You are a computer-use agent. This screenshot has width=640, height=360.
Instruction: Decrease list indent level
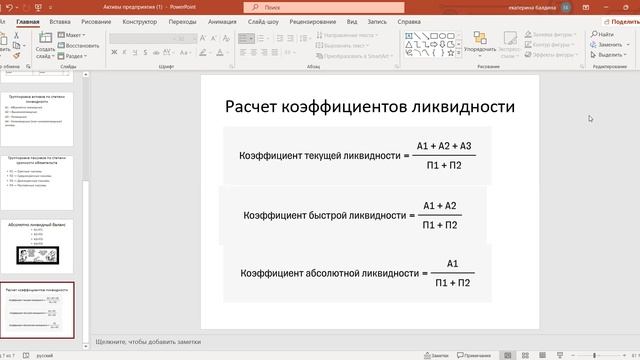point(280,38)
